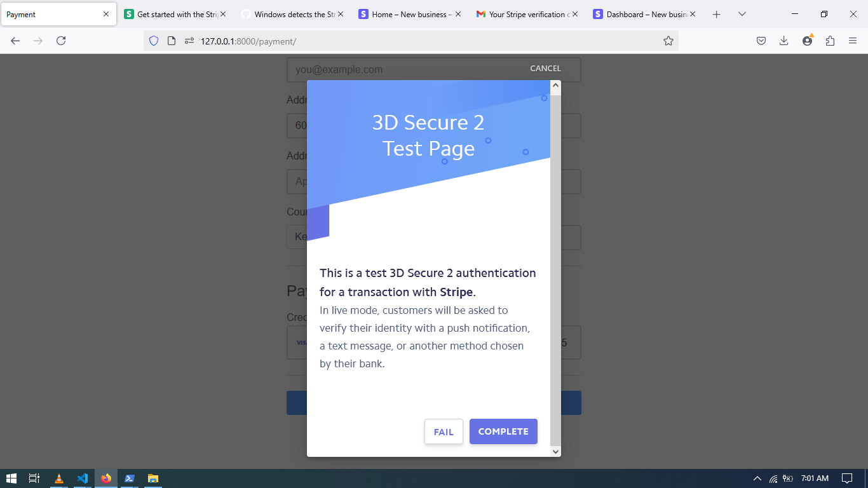Go back to previous page
The width and height of the screenshot is (868, 488).
tap(15, 41)
